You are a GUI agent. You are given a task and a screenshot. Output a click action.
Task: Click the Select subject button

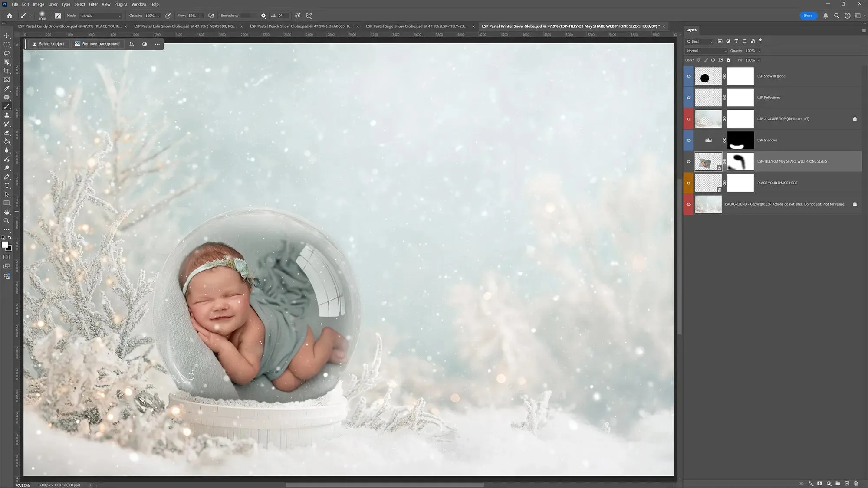[x=48, y=44]
